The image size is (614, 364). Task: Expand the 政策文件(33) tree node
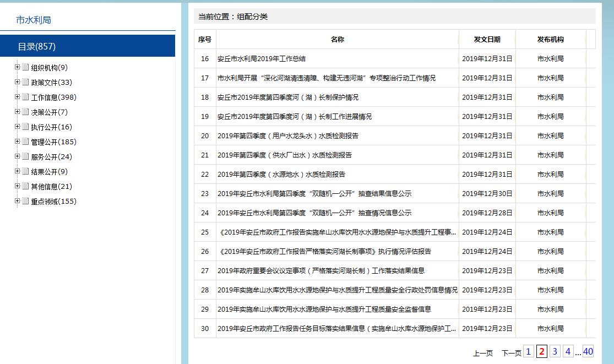click(x=17, y=82)
